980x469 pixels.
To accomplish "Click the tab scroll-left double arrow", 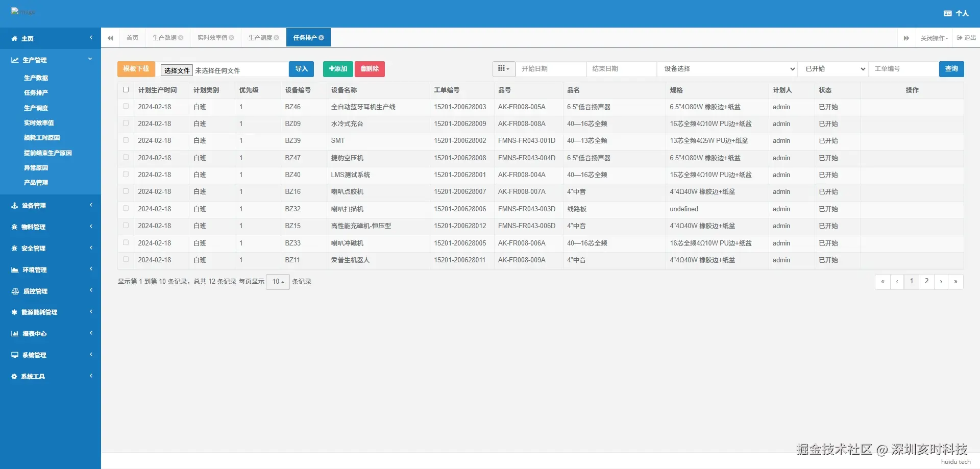I will tap(110, 38).
